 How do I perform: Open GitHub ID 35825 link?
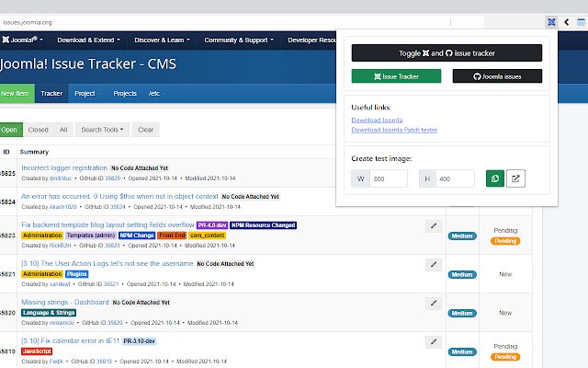tap(112, 178)
